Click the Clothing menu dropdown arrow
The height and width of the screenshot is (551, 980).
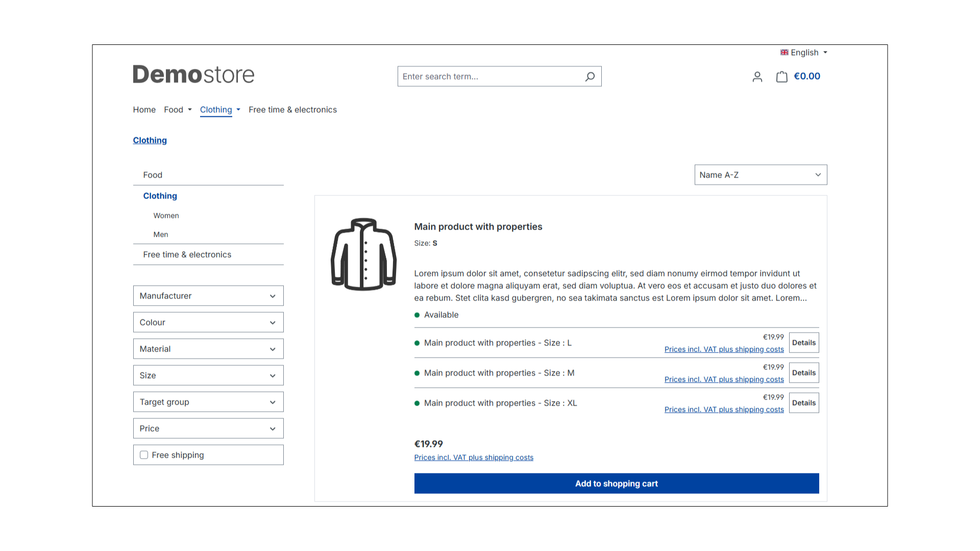[x=238, y=110]
